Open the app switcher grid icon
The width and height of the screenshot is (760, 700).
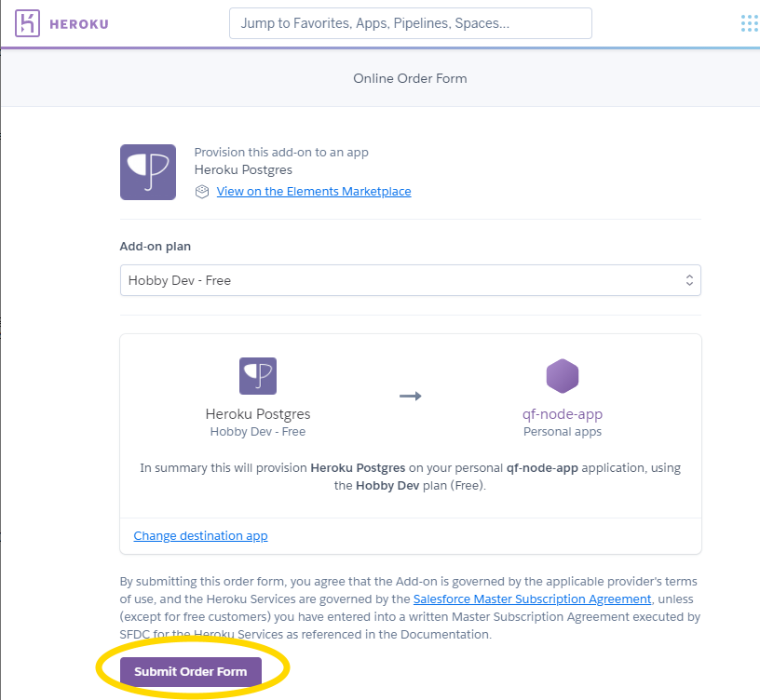coord(748,23)
